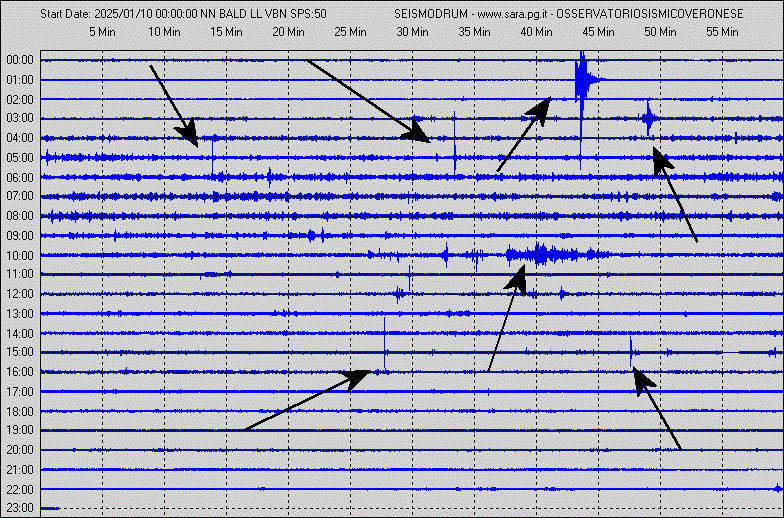Click the 25 Min column header
784x518 pixels.
[350, 32]
